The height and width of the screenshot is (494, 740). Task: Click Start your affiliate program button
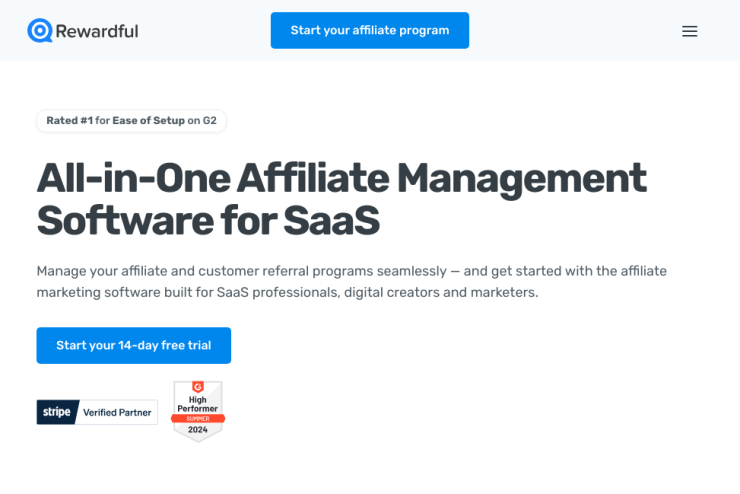[x=370, y=30]
